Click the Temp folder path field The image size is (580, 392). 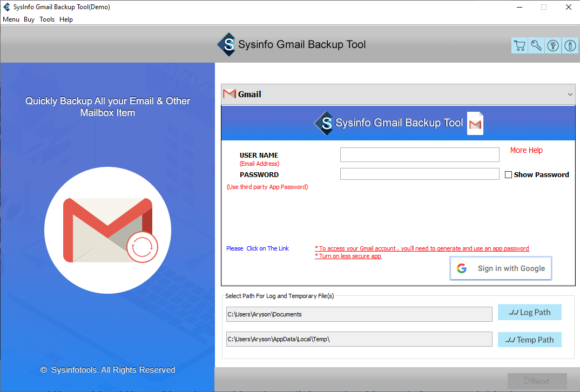[x=359, y=339]
